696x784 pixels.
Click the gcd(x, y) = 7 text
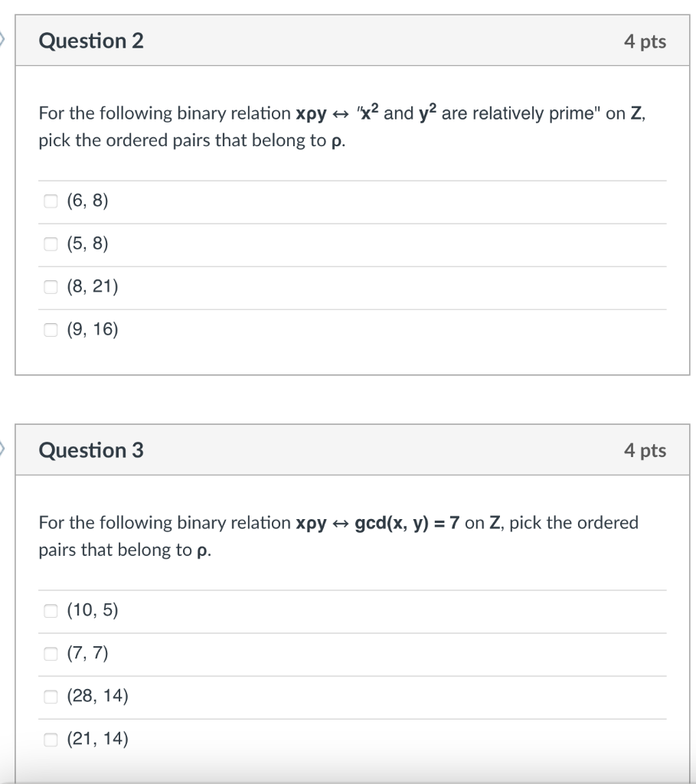point(407,523)
